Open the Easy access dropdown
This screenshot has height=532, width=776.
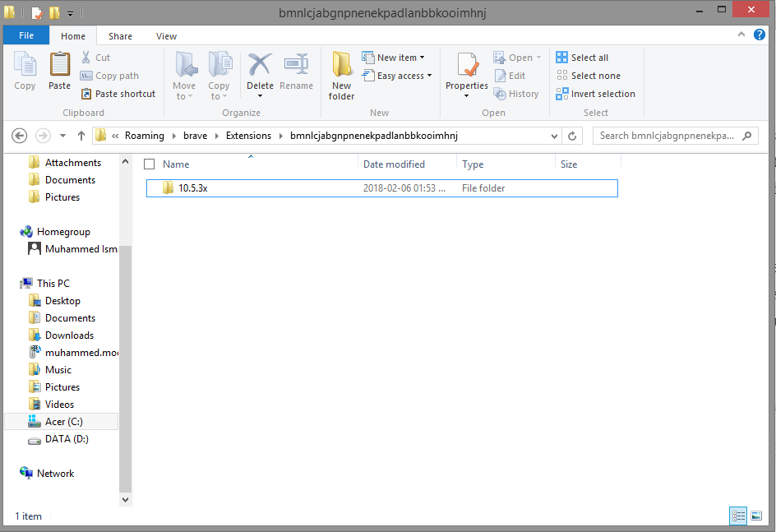click(x=397, y=76)
